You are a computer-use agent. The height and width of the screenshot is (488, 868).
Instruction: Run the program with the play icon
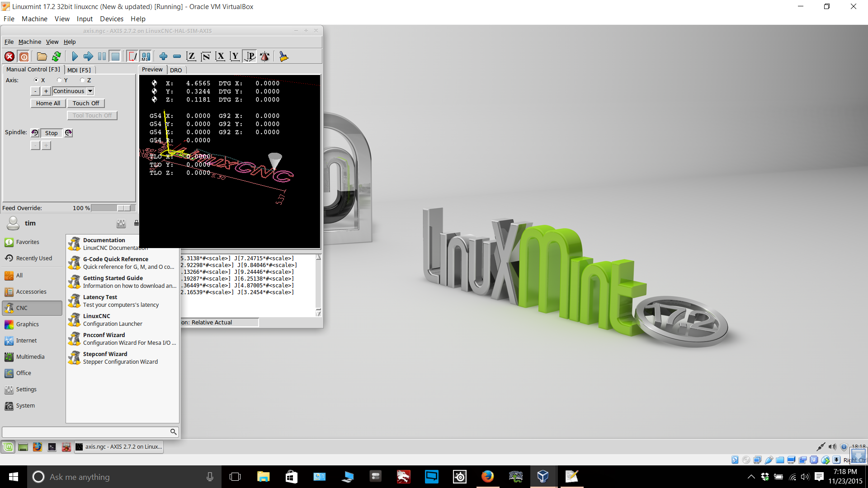(75, 56)
